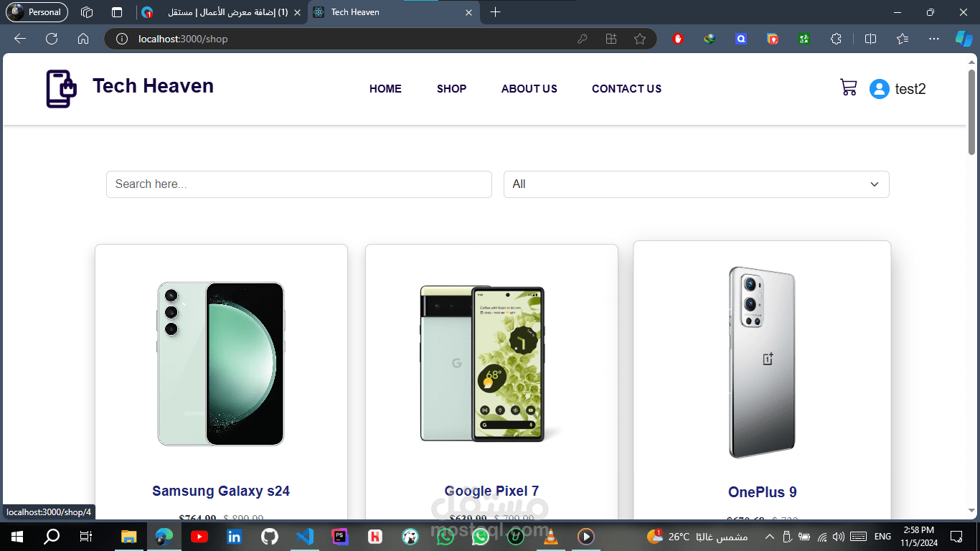
Task: Open Workspaces icon near profile
Action: coord(87,12)
